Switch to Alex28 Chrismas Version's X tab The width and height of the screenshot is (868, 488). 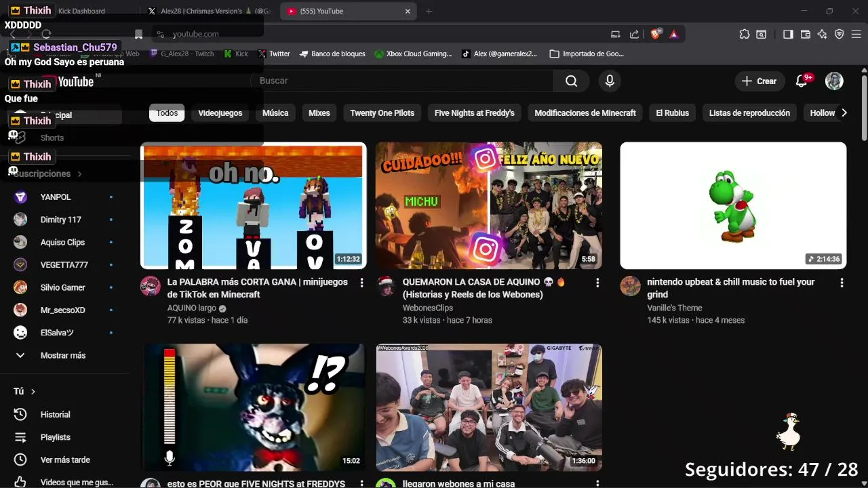(x=209, y=11)
